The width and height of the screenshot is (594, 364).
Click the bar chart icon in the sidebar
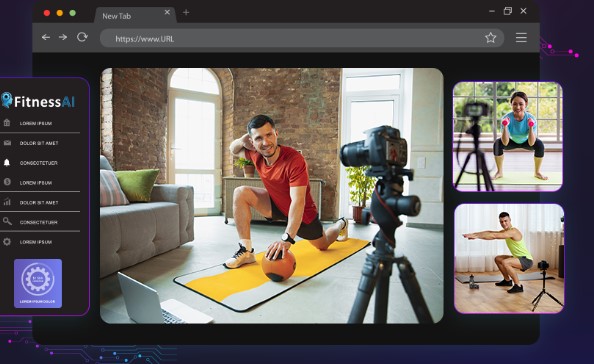click(7, 202)
